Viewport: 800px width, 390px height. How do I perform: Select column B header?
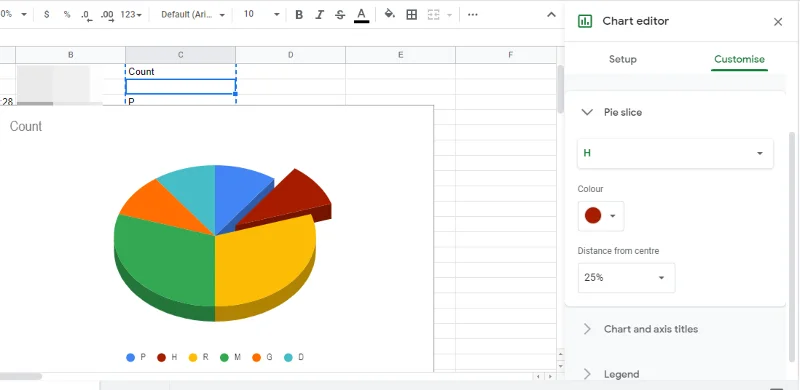pyautogui.click(x=70, y=55)
